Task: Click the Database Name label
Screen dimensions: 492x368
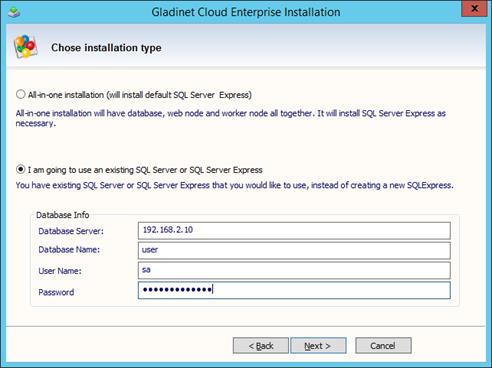Action: 69,250
